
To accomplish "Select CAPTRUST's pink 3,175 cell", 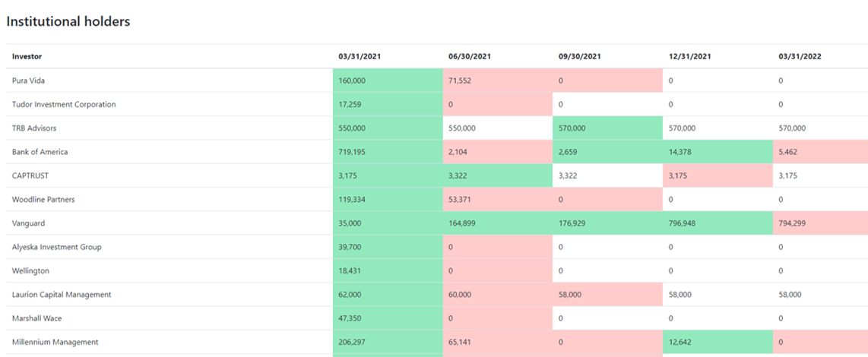I will pyautogui.click(x=718, y=175).
